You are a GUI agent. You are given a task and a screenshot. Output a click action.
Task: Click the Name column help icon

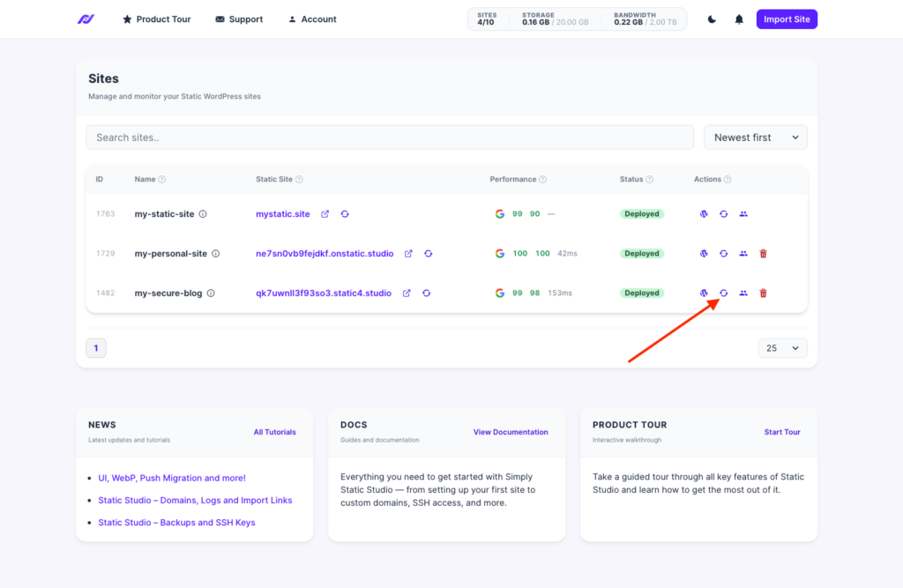pyautogui.click(x=162, y=179)
